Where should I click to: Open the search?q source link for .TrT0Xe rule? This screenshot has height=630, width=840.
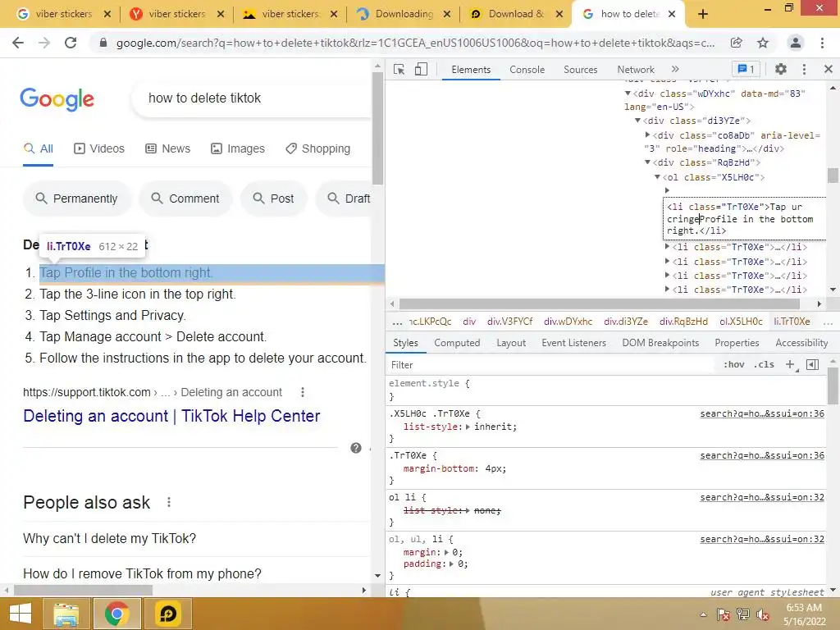point(762,455)
